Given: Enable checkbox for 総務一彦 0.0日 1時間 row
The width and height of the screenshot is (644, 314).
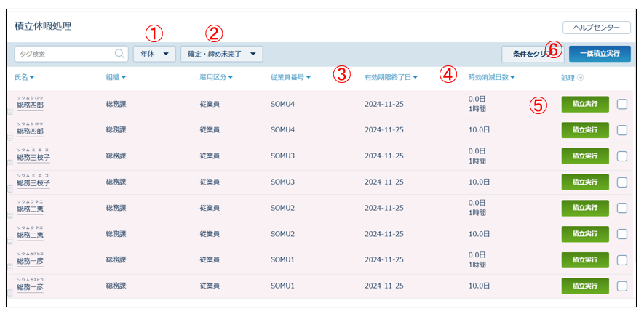Looking at the screenshot, I should click(622, 259).
